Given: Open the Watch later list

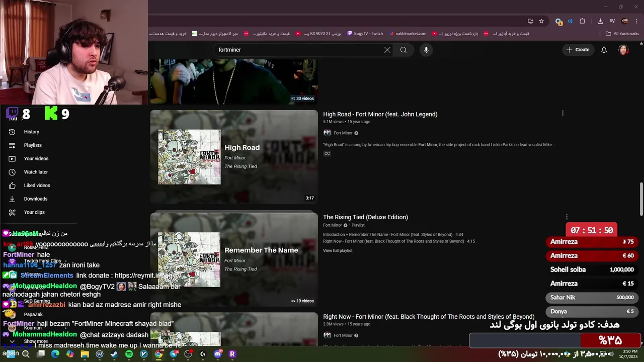Looking at the screenshot, I should point(36,172).
